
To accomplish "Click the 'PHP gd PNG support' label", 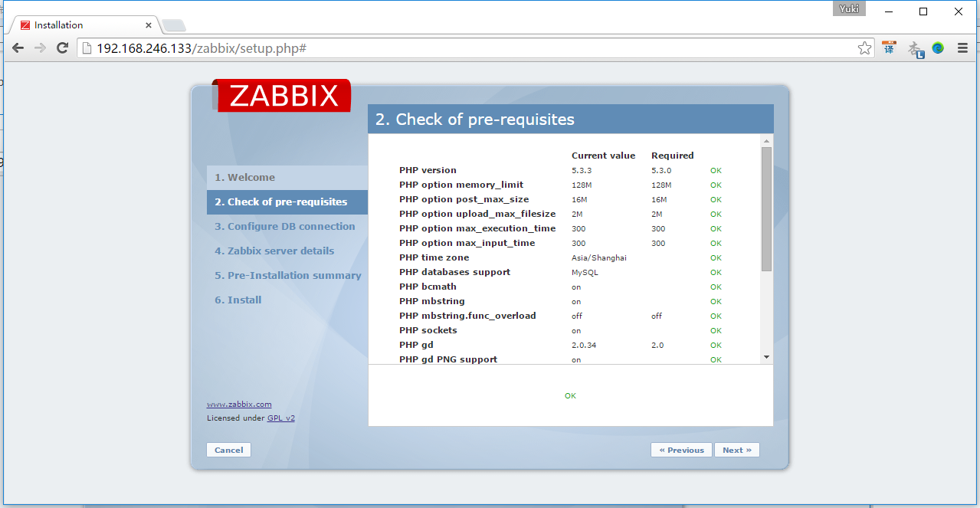I will [x=448, y=359].
